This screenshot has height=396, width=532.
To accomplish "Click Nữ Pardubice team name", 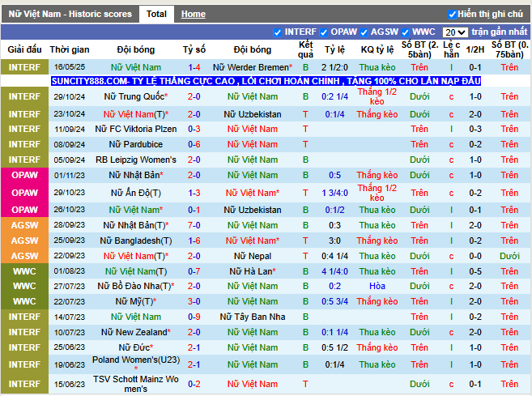I will click(136, 144).
